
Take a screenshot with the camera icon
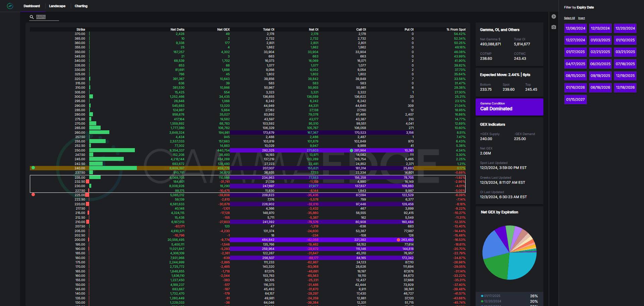click(554, 27)
